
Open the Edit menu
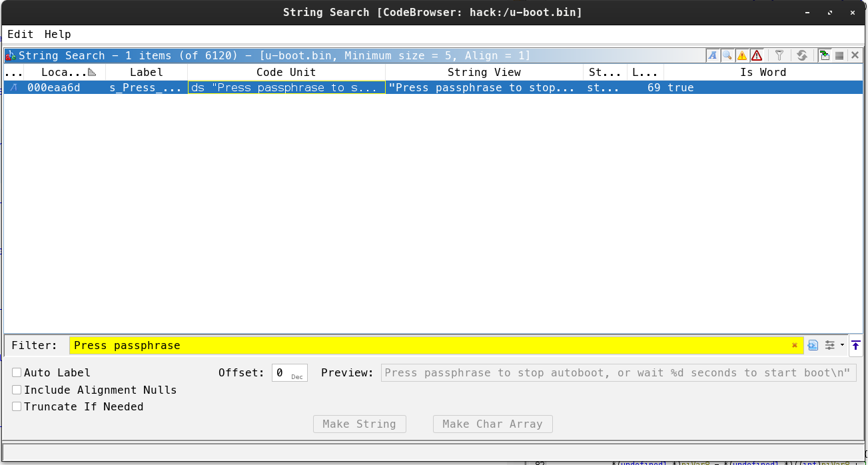click(x=20, y=34)
